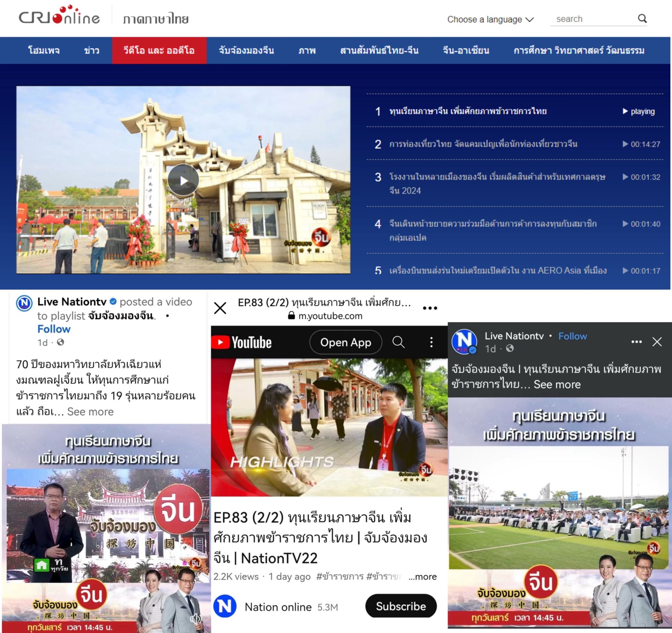The image size is (672, 633).
Task: Subscribe to Nation online channel
Action: [401, 606]
